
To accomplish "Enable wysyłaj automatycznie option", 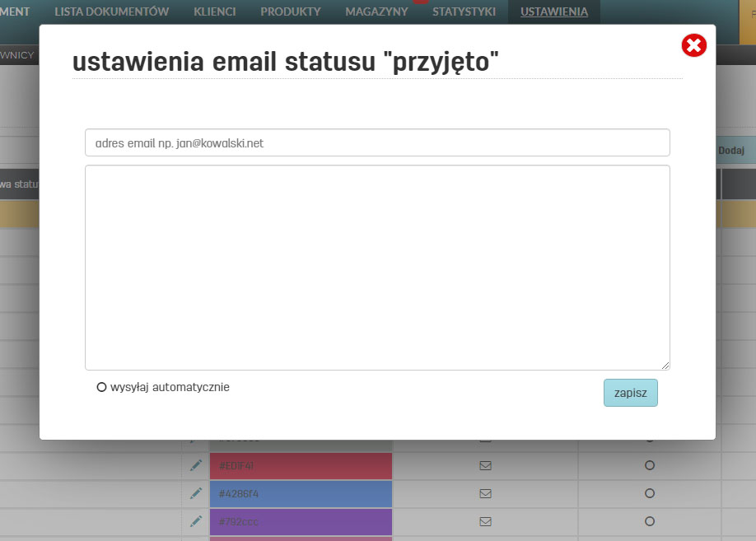I will pyautogui.click(x=101, y=387).
